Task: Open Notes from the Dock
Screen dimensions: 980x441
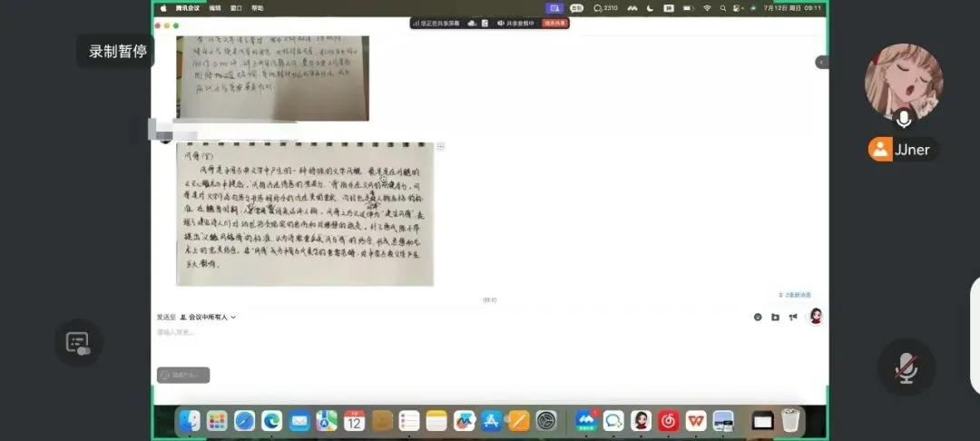Action: [436, 421]
